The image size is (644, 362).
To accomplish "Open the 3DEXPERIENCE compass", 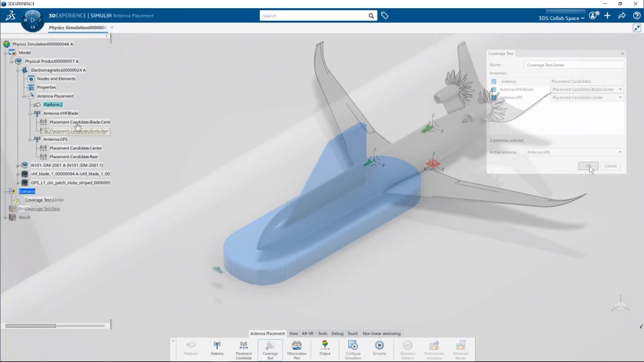I will [32, 19].
